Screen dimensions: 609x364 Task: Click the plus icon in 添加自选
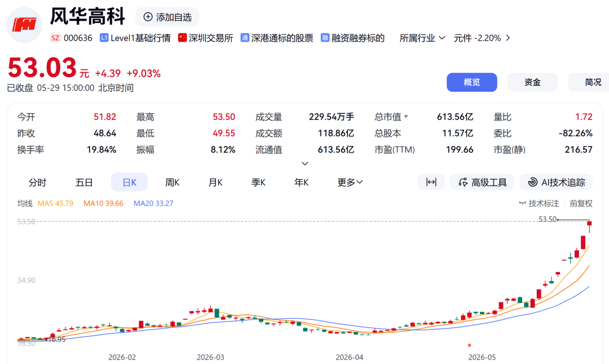[x=148, y=17]
